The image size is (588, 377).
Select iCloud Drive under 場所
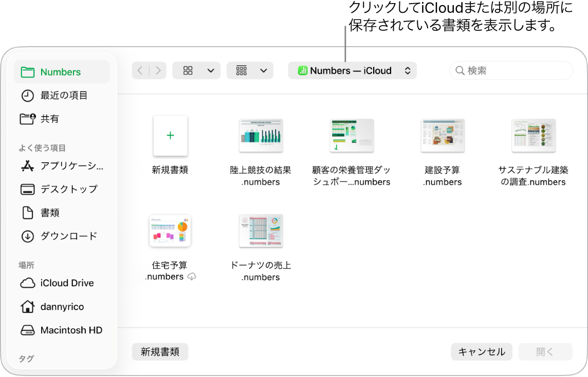click(67, 283)
